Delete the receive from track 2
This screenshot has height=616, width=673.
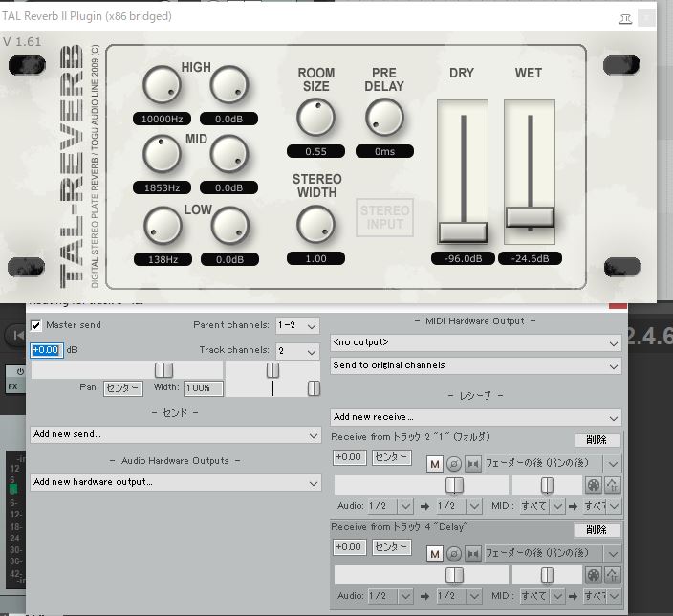[x=597, y=439]
